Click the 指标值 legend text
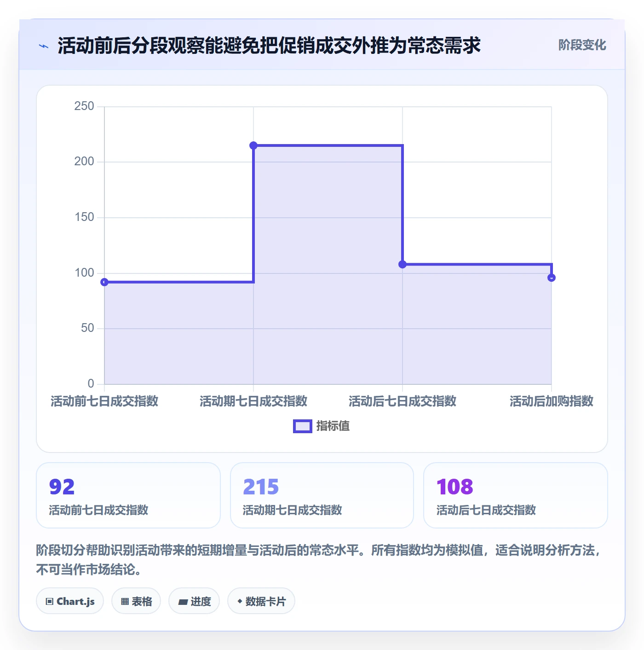This screenshot has height=650, width=644. click(x=333, y=426)
